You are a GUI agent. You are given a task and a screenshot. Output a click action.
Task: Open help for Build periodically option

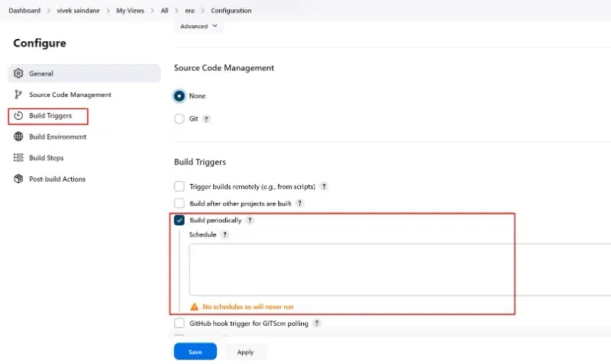(250, 221)
